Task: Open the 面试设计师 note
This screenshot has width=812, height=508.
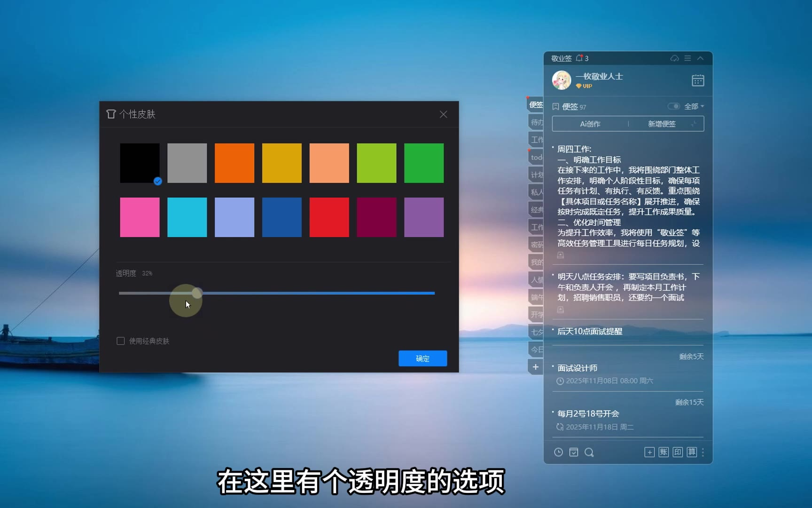Action: (x=578, y=368)
